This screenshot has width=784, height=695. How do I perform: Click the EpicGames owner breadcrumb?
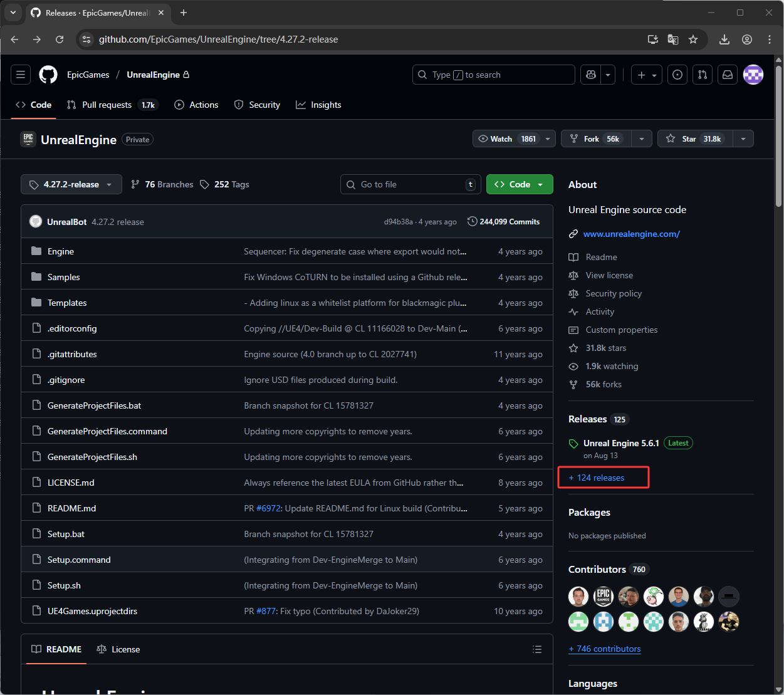point(88,75)
